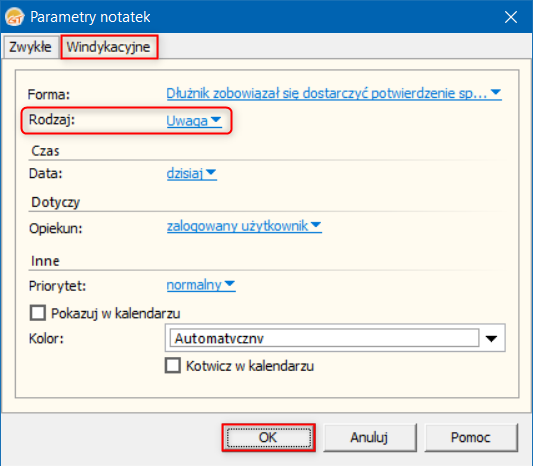Click the arrow beside Uwaga

coord(216,120)
